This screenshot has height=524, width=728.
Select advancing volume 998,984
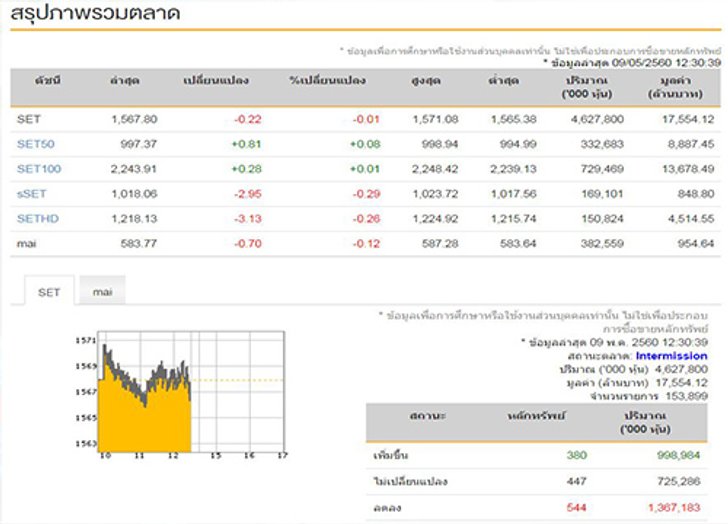(x=678, y=455)
